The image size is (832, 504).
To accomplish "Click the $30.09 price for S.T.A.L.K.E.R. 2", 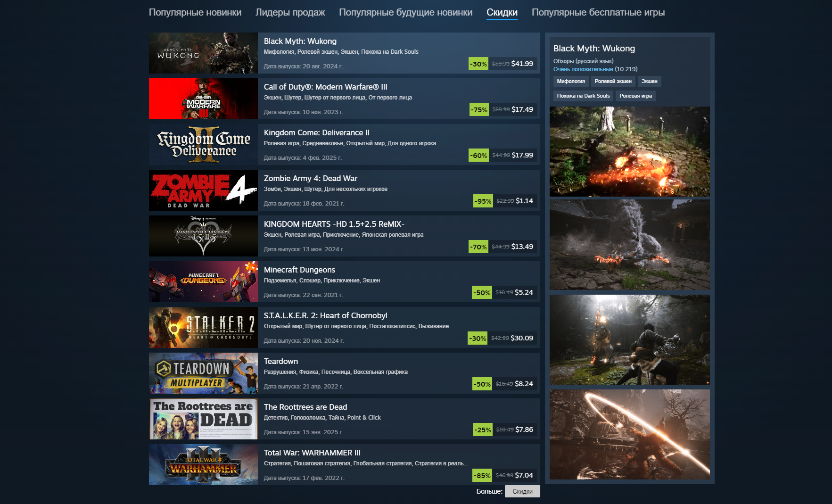I will [522, 338].
